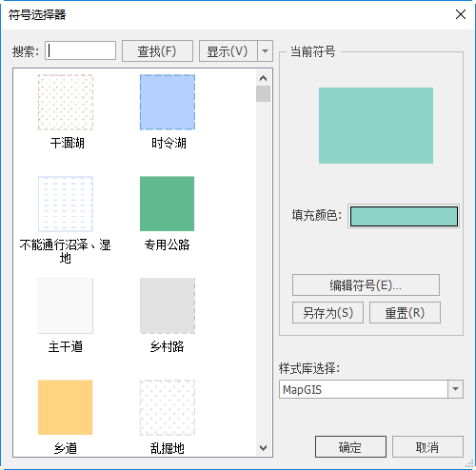Choose the 不能通行沼泽、湿地 symbol

pyautogui.click(x=66, y=204)
